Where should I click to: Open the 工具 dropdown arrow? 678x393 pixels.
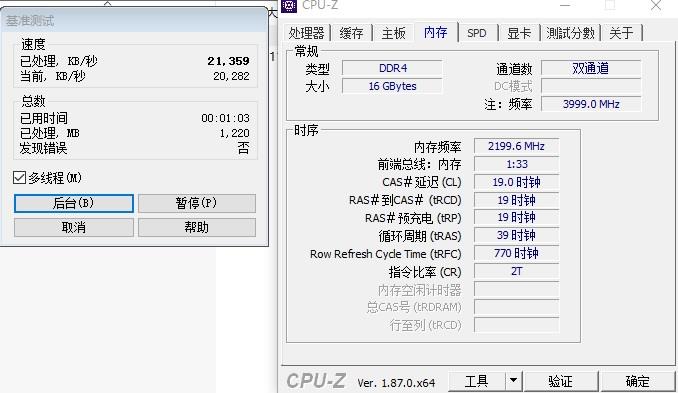point(513,380)
